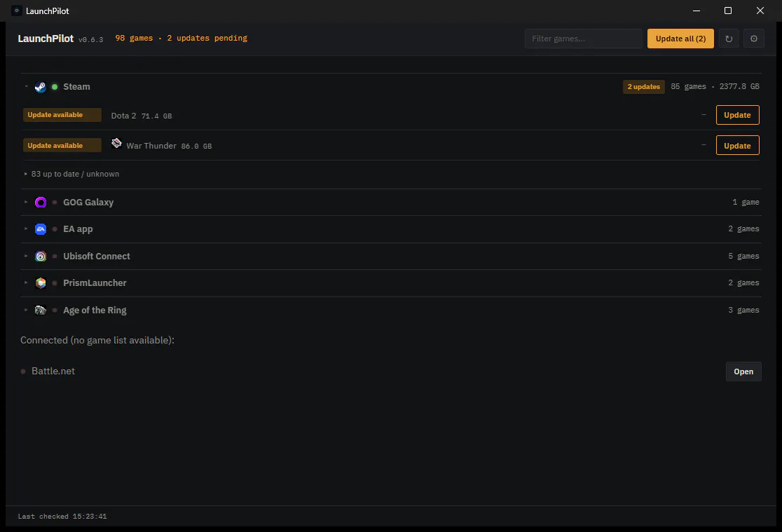Update War Thunder
This screenshot has width=782, height=532.
click(x=737, y=145)
